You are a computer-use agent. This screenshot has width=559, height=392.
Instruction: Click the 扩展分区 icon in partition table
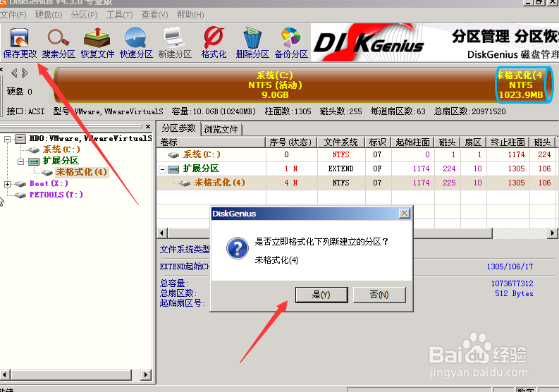tap(173, 169)
